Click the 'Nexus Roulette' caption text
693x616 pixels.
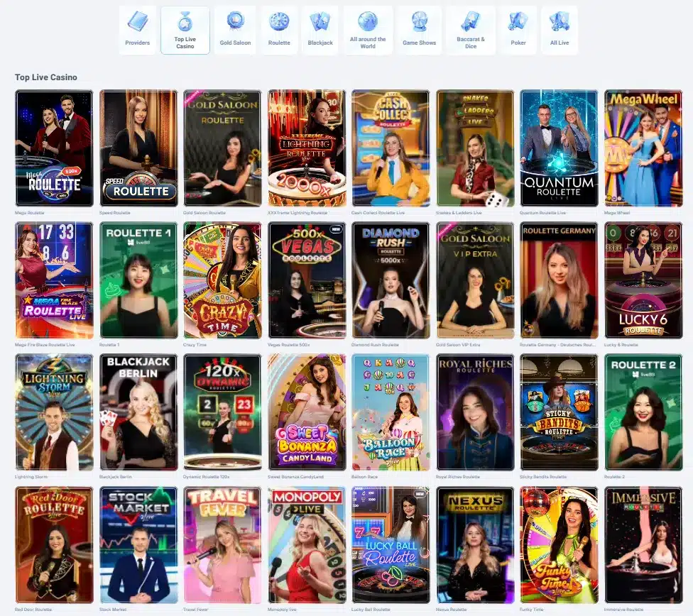tap(452, 610)
